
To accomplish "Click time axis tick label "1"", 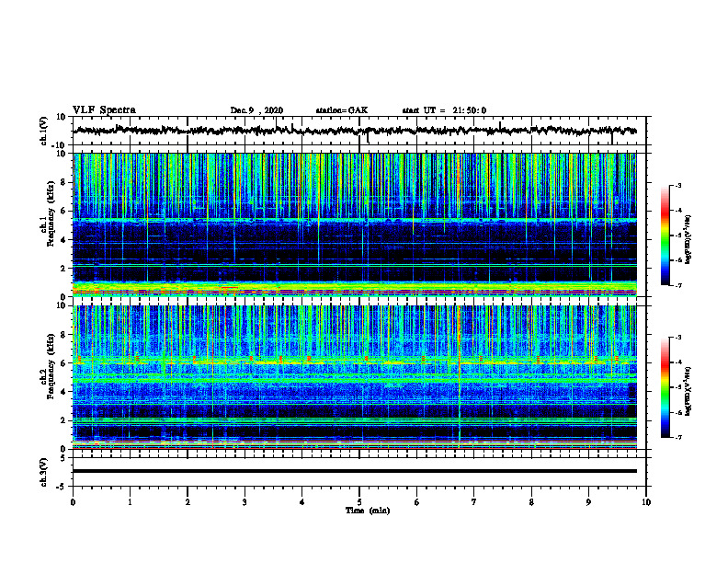I will 130,502.
